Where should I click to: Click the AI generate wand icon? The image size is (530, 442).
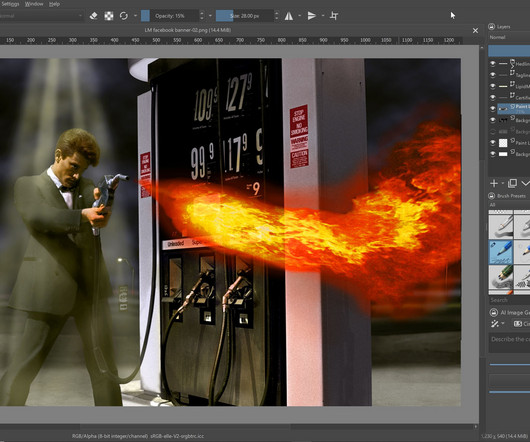[x=495, y=324]
